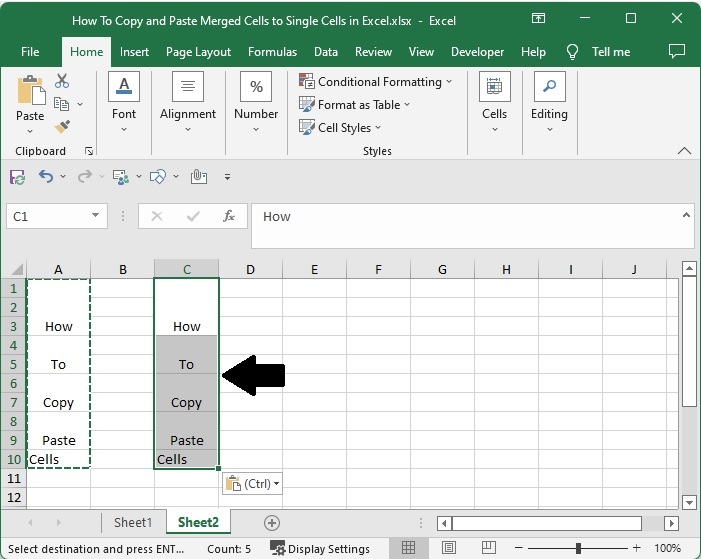Click the Undo arrow in quick access toolbar
Screen dimensions: 701x559
coord(46,177)
